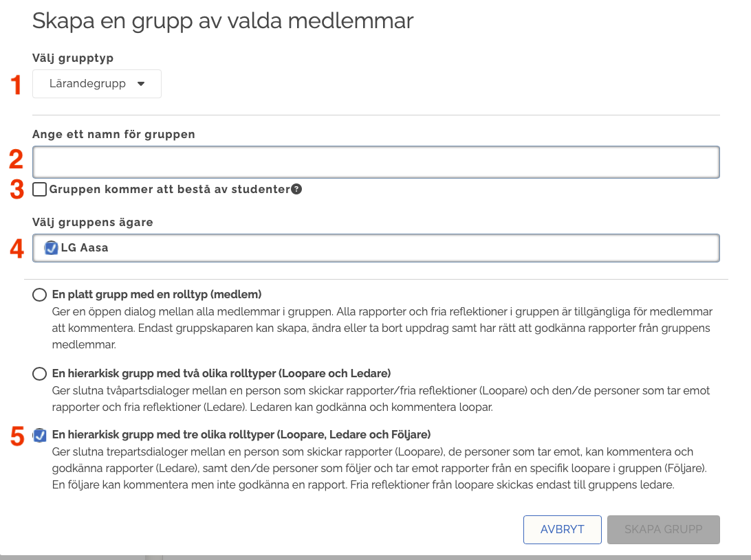Click the "Välj gruppens ägare" label
The width and height of the screenshot is (751, 560).
pyautogui.click(x=92, y=222)
